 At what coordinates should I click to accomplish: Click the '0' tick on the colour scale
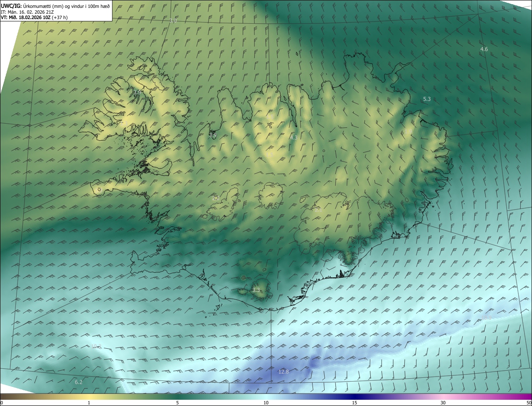point(2,403)
